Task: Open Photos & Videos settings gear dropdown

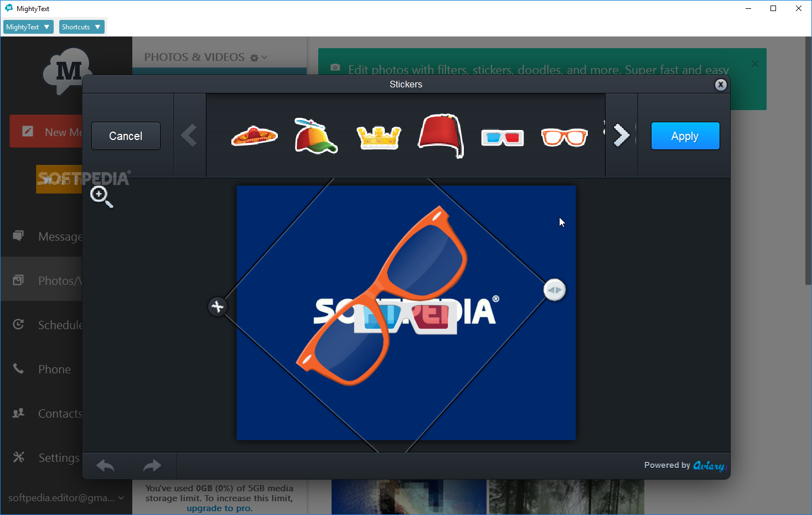Action: [x=258, y=58]
